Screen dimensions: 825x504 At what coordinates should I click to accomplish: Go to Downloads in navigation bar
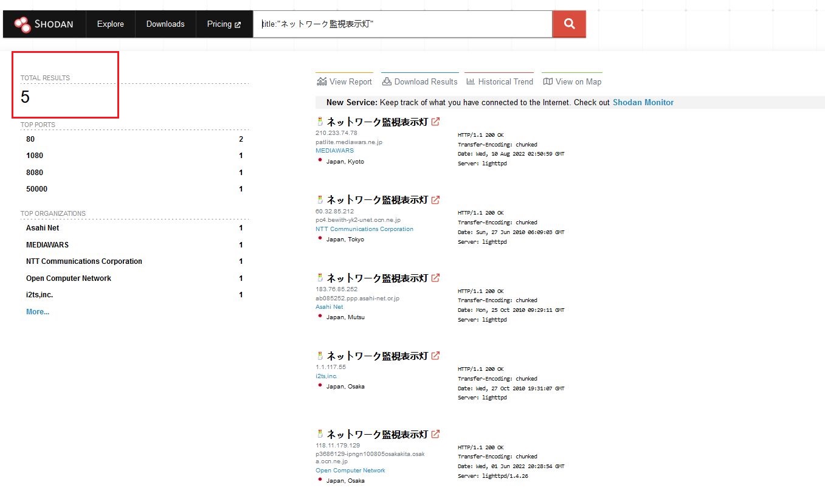pyautogui.click(x=165, y=24)
